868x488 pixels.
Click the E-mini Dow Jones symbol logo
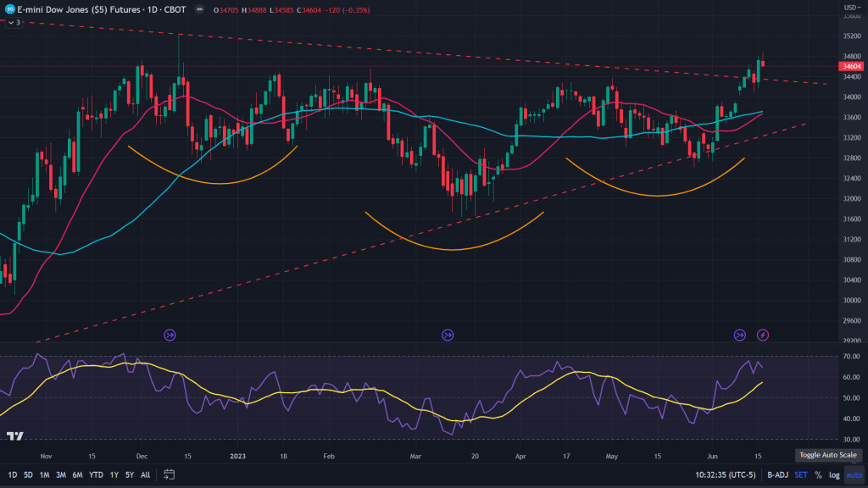[x=9, y=8]
